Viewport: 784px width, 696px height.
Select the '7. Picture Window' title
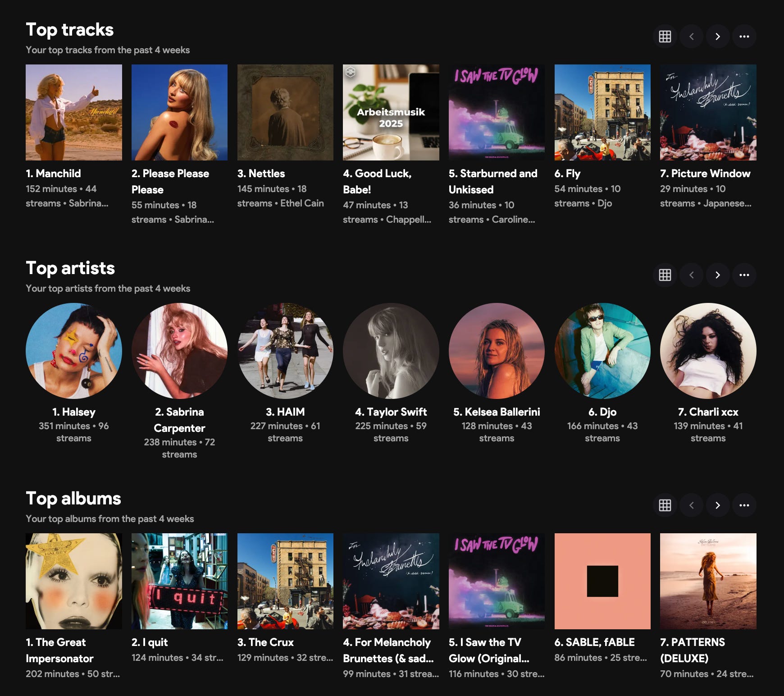[x=705, y=174]
